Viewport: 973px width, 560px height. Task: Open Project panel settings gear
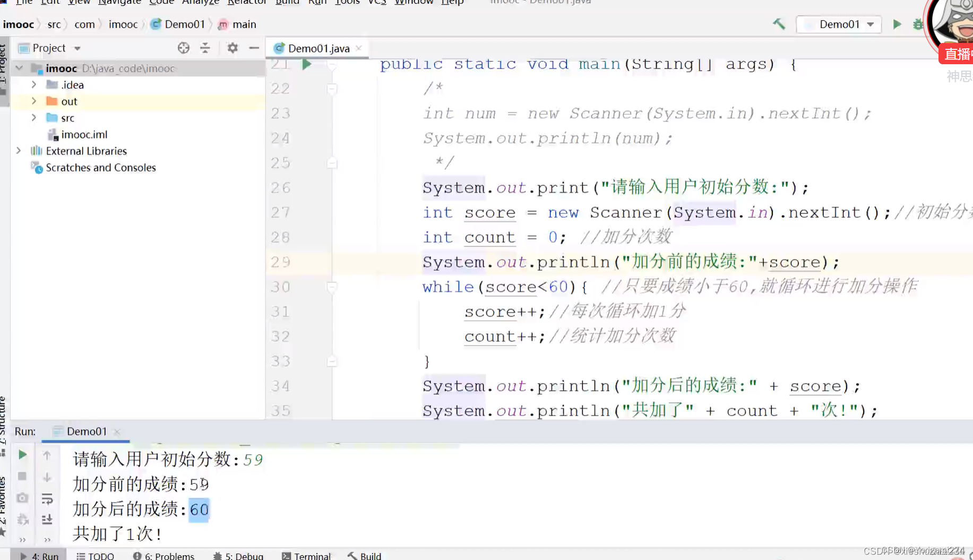point(233,48)
